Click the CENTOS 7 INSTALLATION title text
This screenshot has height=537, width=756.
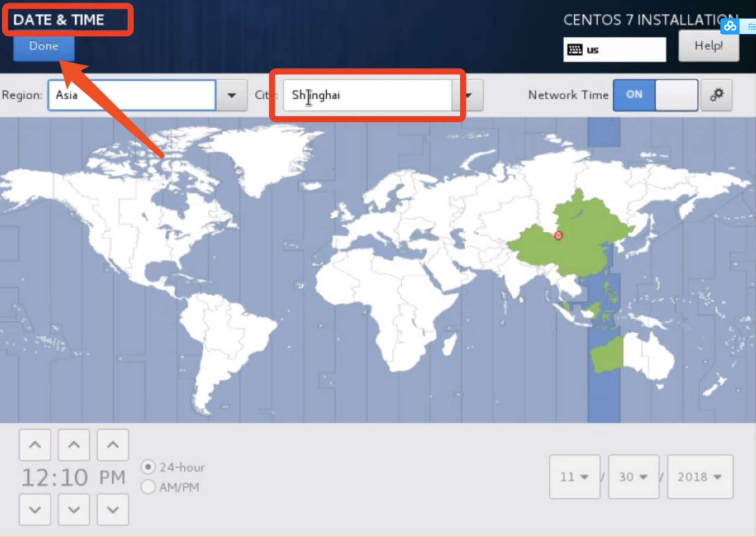[650, 20]
